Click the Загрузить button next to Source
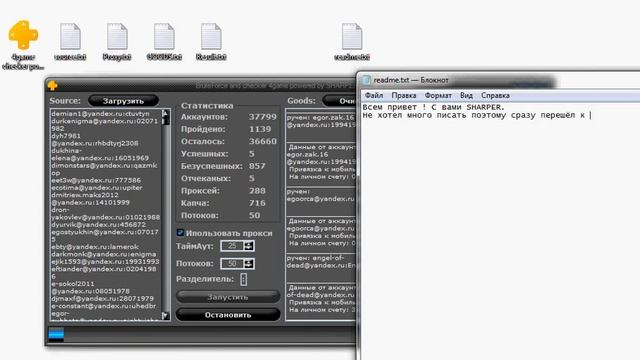This screenshot has width=640, height=360. point(123,101)
